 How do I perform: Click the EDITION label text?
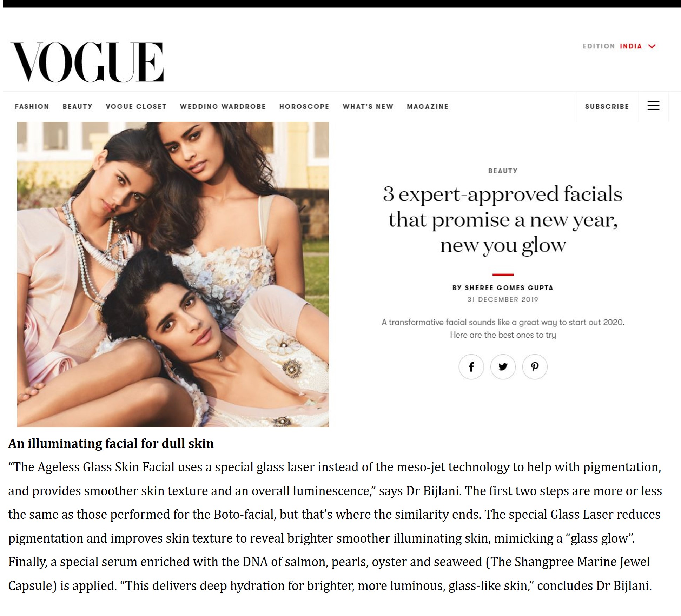[x=599, y=46]
